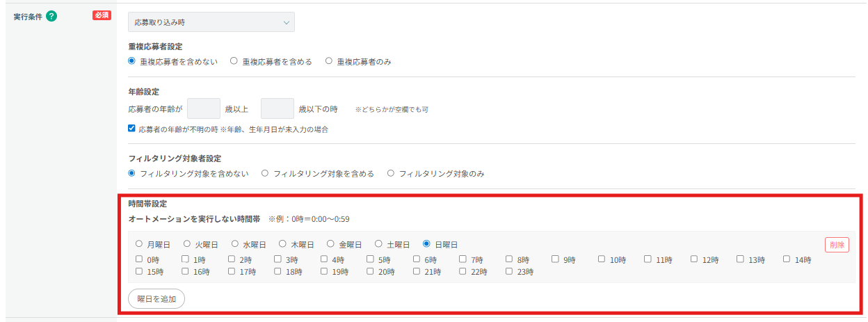This screenshot has height=322, width=868.
Task: Check the 0時 hour checkbox
Action: (x=139, y=259)
